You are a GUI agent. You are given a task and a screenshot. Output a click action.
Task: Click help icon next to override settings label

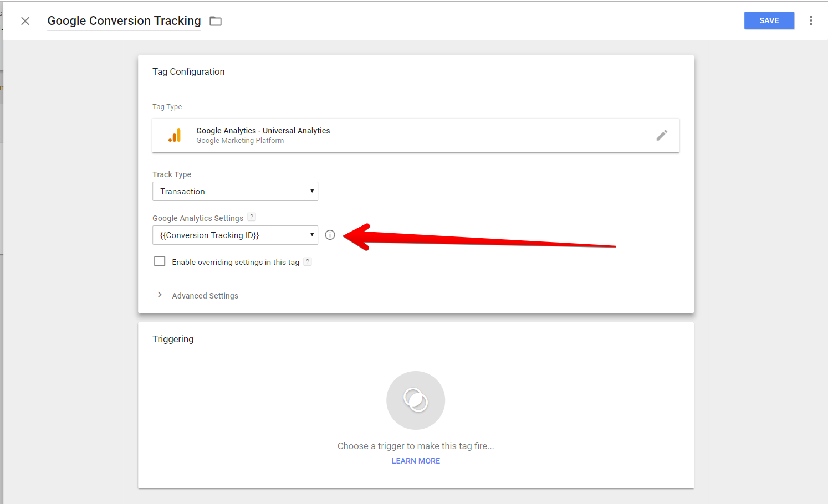[x=308, y=261]
